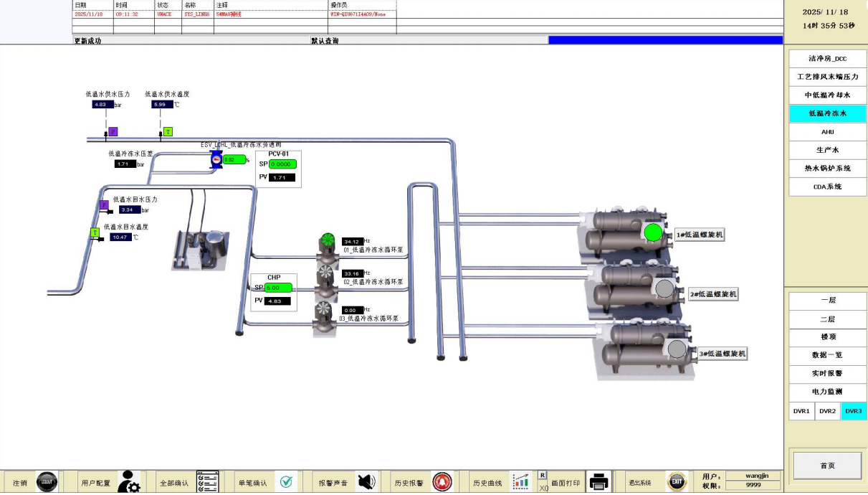Open the 热水锅炉系统 page
This screenshot has height=495, width=868.
tap(827, 168)
